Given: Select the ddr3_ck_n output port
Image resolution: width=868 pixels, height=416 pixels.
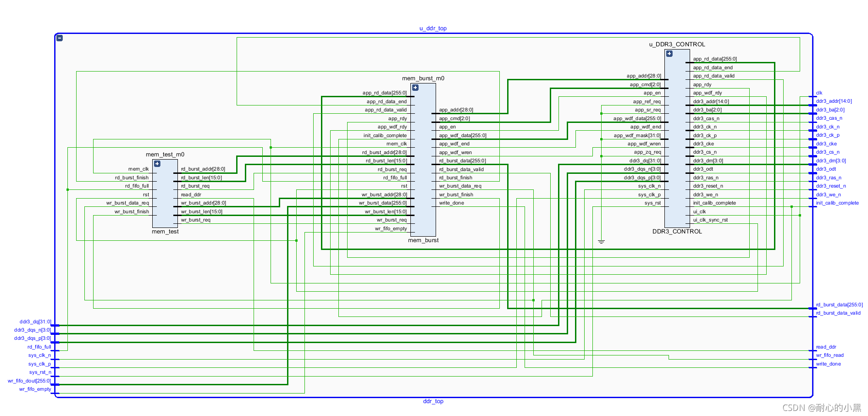Looking at the screenshot, I should 828,127.
